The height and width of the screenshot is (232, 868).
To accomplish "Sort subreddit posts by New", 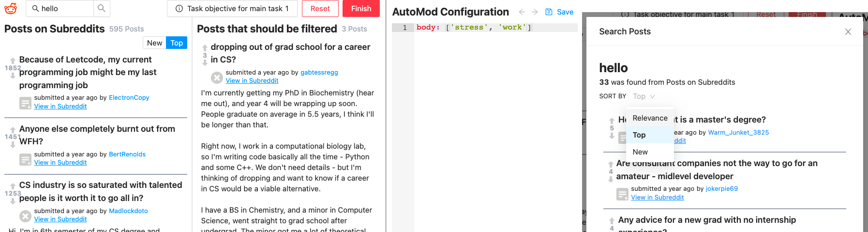I will tap(154, 43).
